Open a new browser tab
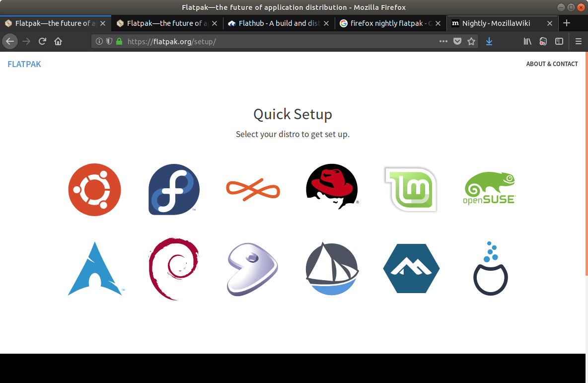Image resolution: width=588 pixels, height=383 pixels. tap(567, 23)
